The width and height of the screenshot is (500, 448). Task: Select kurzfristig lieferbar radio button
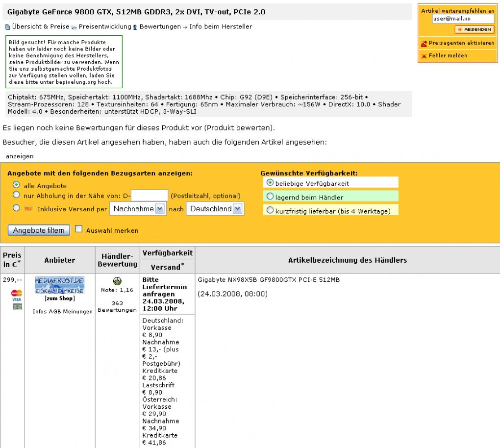(270, 210)
